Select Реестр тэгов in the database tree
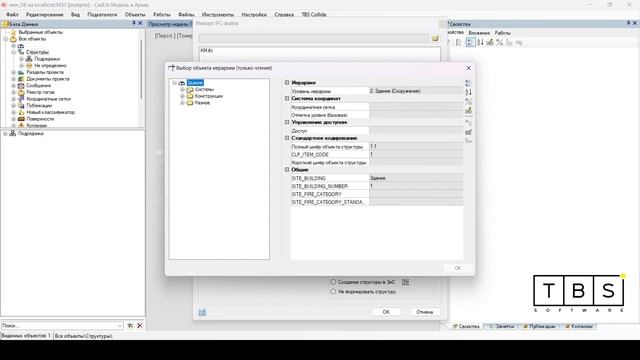The width and height of the screenshot is (640, 360). point(40,92)
